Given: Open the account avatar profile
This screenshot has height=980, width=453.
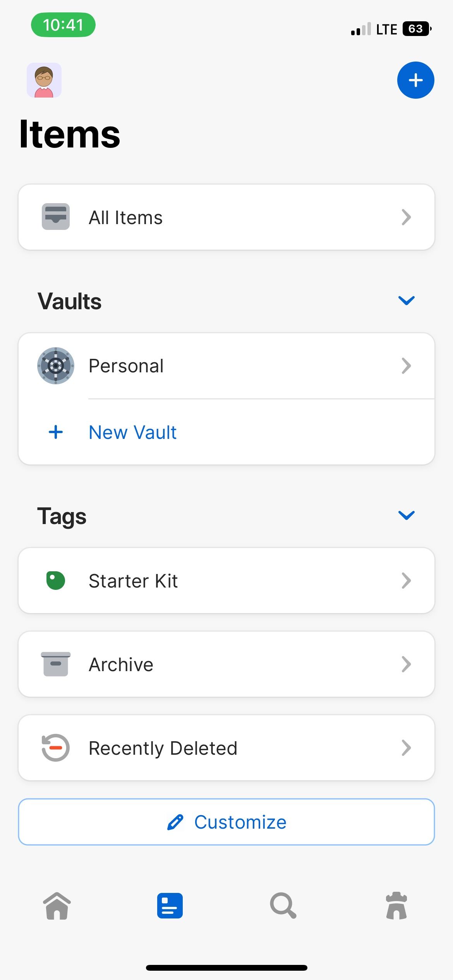Looking at the screenshot, I should tap(44, 80).
